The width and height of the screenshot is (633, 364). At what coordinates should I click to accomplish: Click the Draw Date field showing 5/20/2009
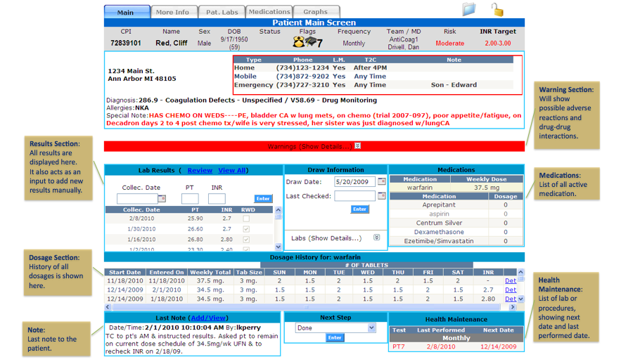(x=354, y=182)
